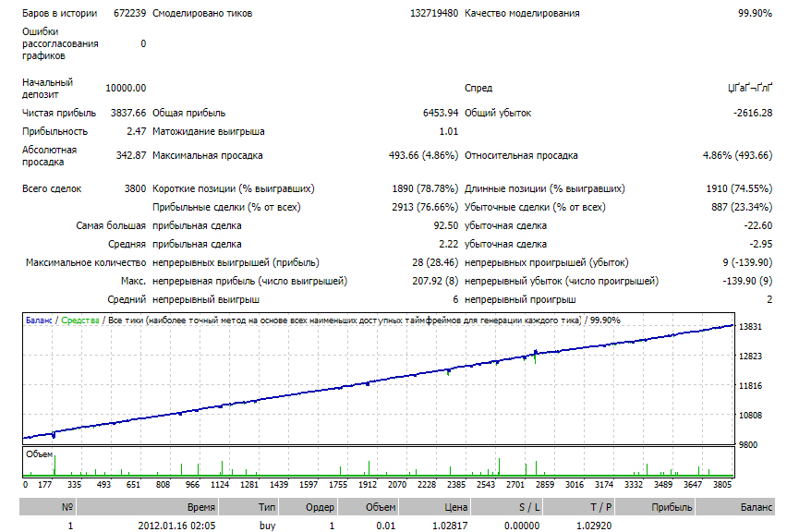
Task: Select the profit factor value 2.47
Action: tap(136, 131)
